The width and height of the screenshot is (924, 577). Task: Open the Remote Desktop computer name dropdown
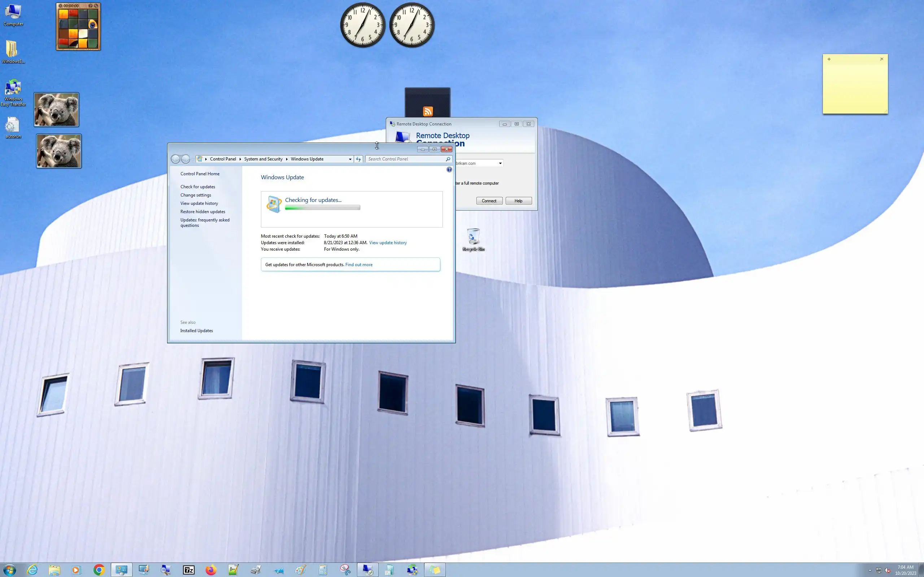(500, 163)
